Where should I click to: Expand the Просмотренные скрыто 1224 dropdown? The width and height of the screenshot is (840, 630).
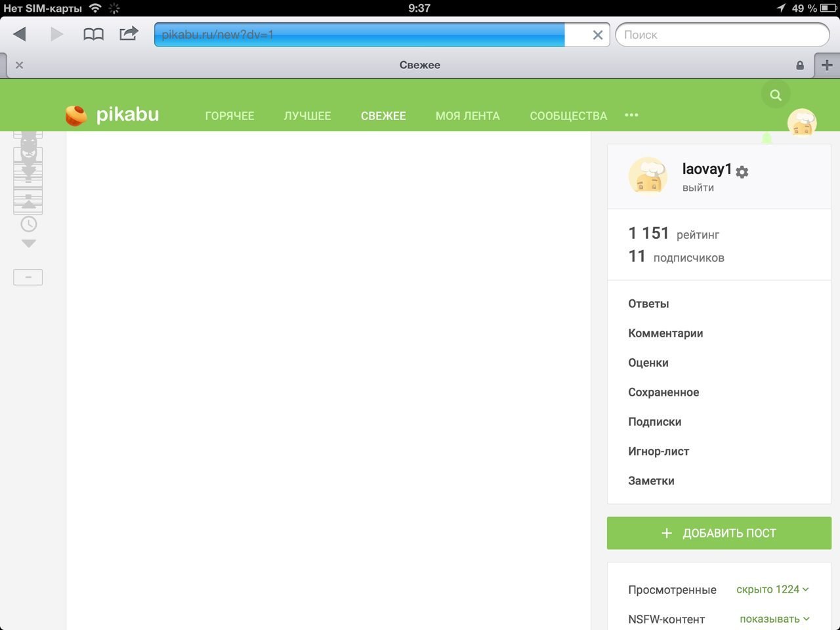772,589
